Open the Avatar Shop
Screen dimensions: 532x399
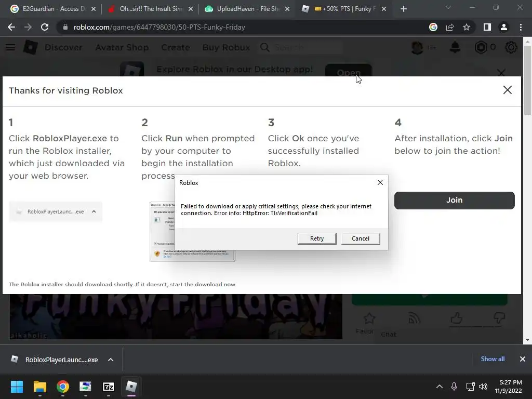point(122,47)
